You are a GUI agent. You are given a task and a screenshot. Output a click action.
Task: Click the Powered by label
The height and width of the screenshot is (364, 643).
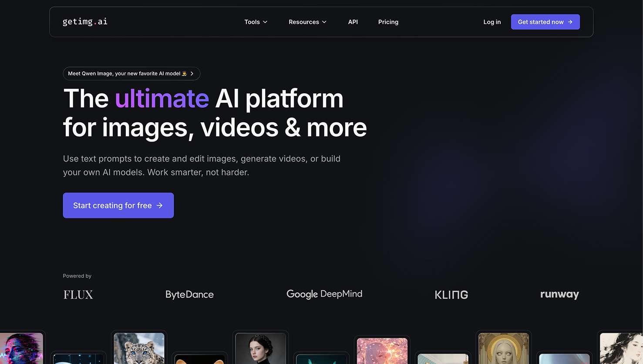click(77, 276)
